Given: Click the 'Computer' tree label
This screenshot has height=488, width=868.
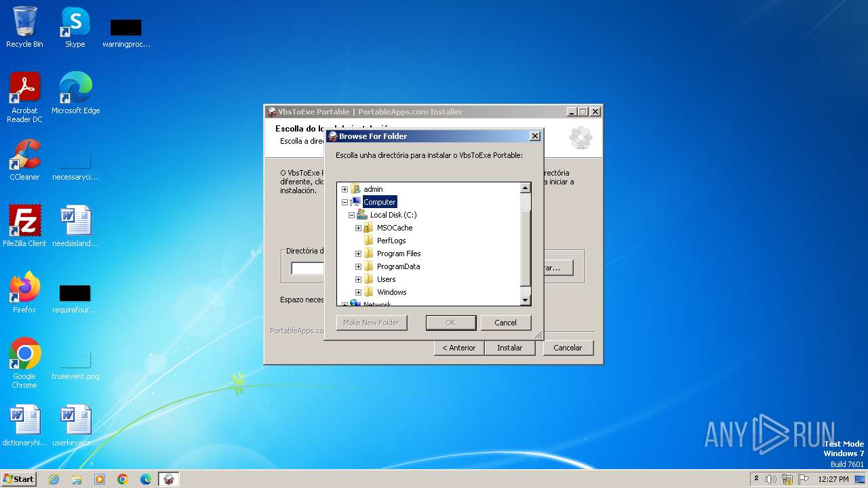Looking at the screenshot, I should tap(380, 202).
